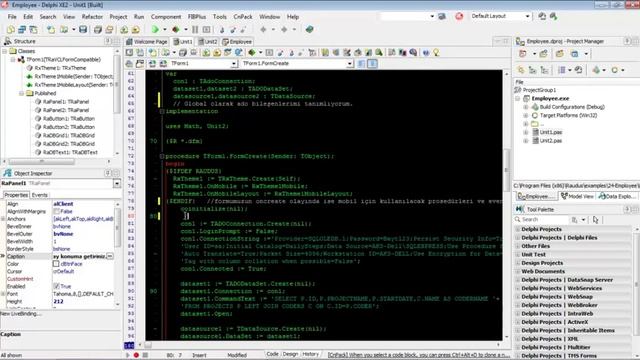
Task: Click the lightbulb icon in the editor toolbar
Action: tap(436, 52)
